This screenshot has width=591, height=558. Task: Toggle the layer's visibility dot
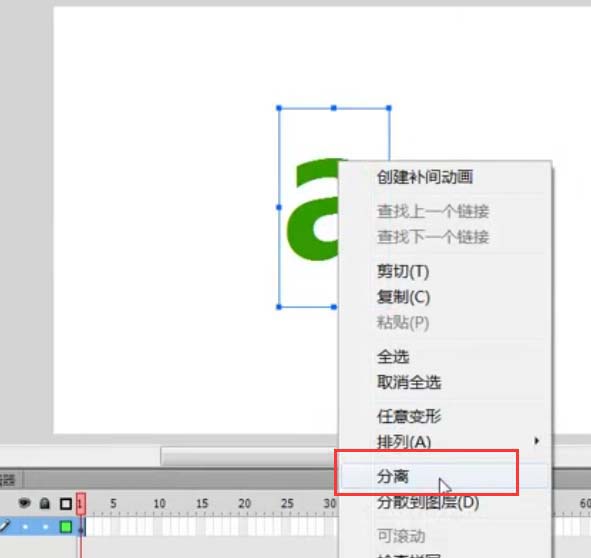[25, 527]
